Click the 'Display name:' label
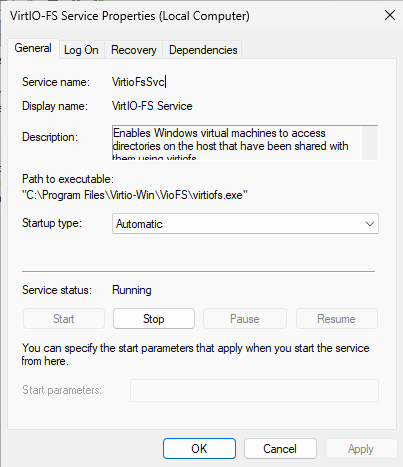This screenshot has height=467, width=403. tap(55, 106)
